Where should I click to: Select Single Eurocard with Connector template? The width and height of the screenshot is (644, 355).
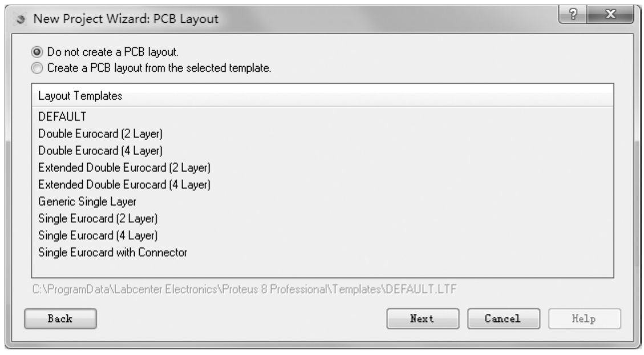coord(112,251)
